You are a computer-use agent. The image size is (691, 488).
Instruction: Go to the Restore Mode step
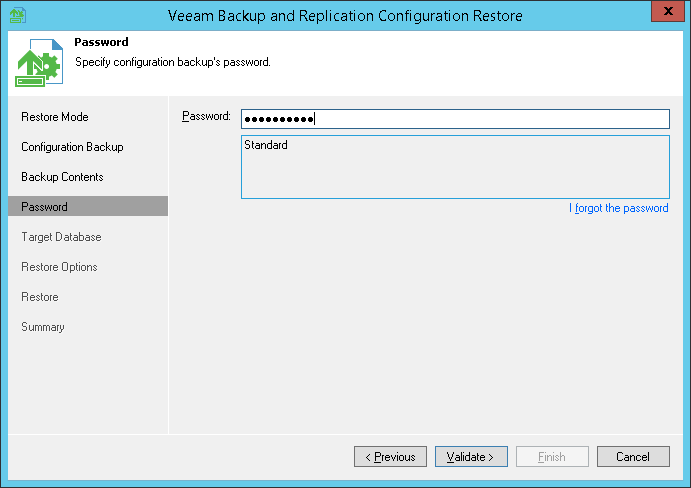click(55, 117)
